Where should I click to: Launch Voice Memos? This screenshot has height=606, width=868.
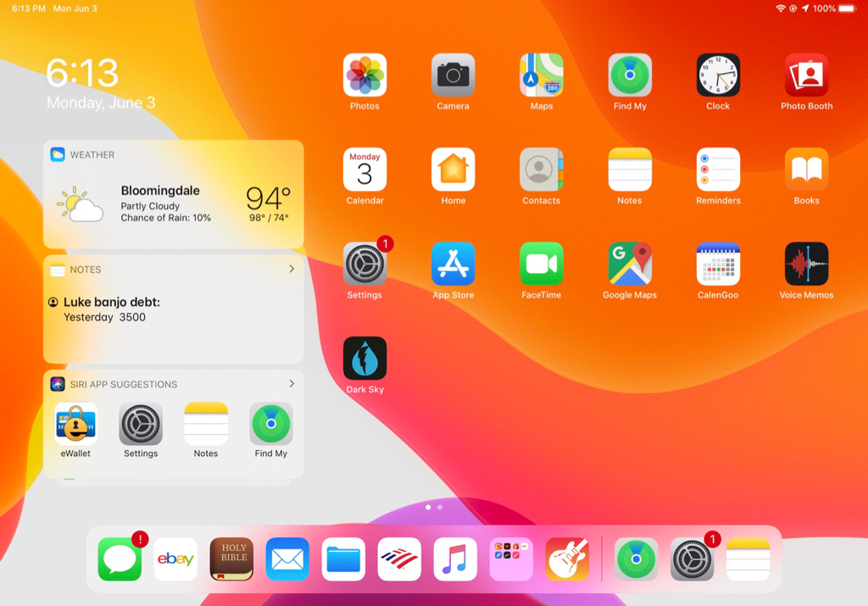coord(807,264)
